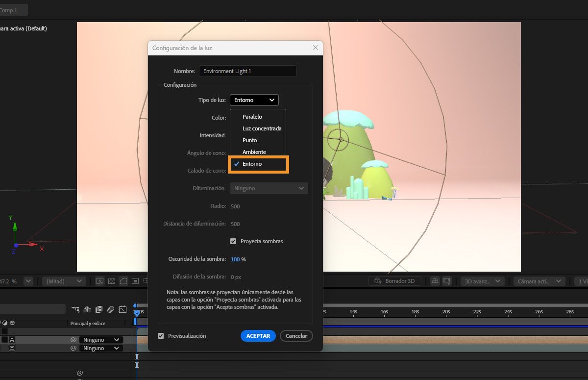Toggle Proyecta sombras checkbox
This screenshot has height=380, width=588.
tap(233, 241)
